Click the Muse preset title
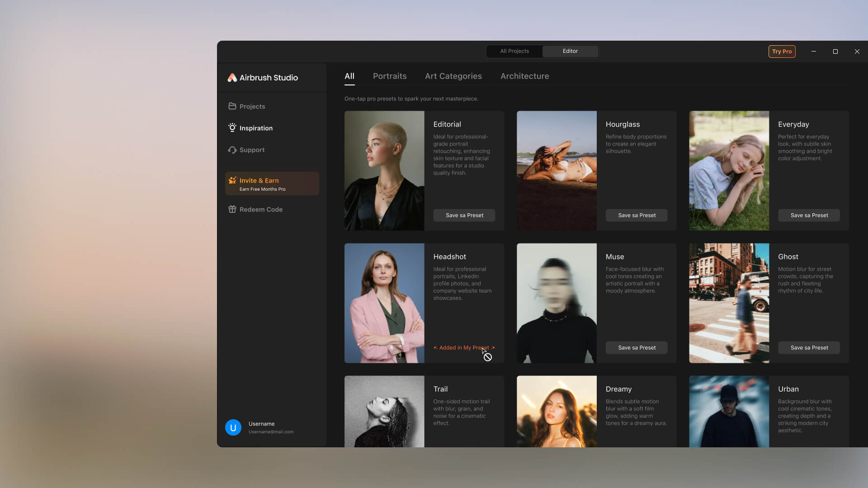Image resolution: width=868 pixels, height=488 pixels. tap(615, 257)
